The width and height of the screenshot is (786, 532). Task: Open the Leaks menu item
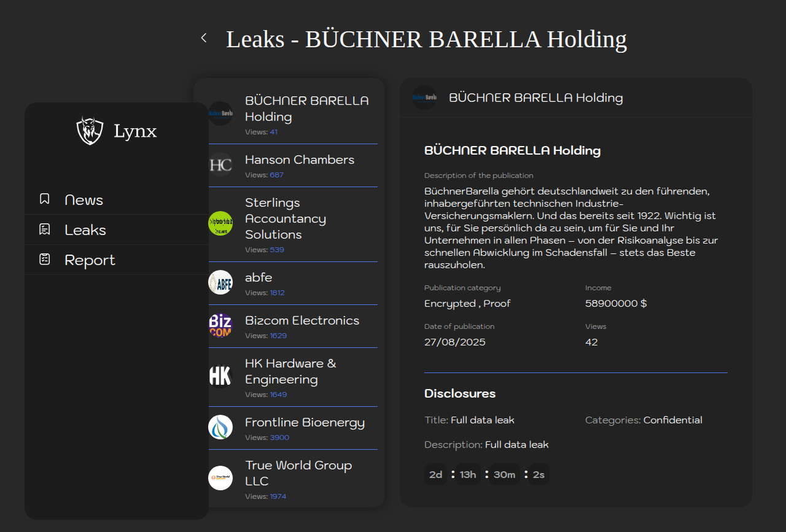point(117,229)
